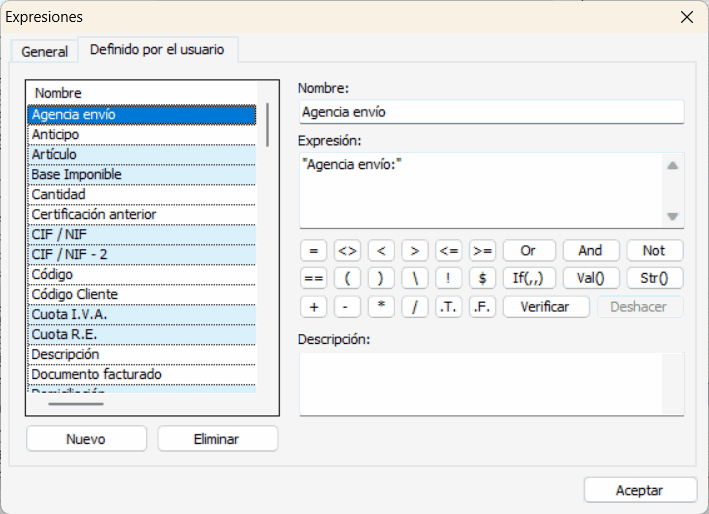Insert the double equals == operator
709x514 pixels.
point(313,278)
